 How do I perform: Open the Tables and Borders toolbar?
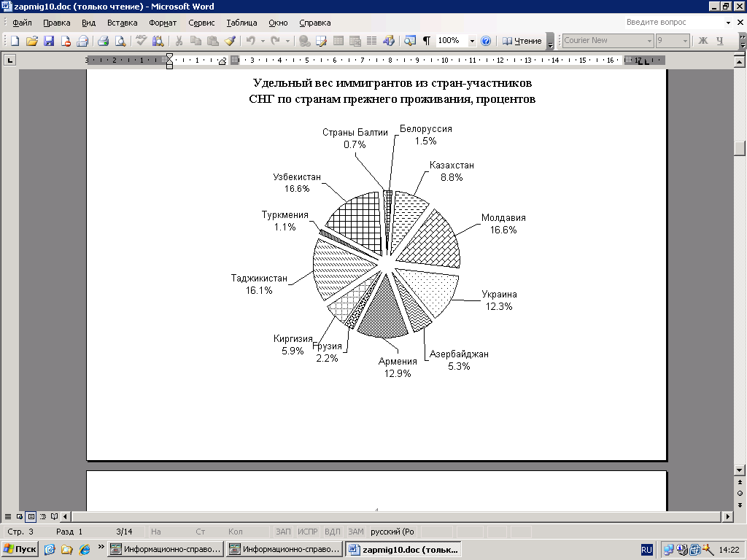point(321,41)
